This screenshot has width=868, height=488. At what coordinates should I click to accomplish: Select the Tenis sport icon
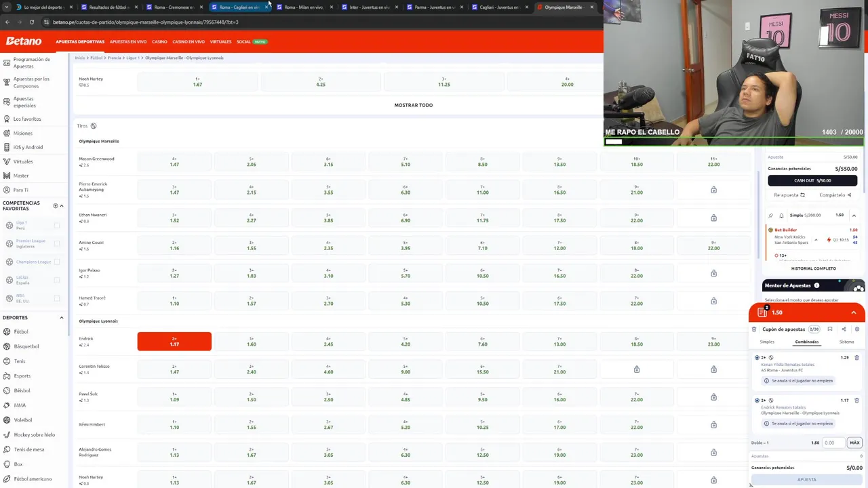click(x=7, y=361)
